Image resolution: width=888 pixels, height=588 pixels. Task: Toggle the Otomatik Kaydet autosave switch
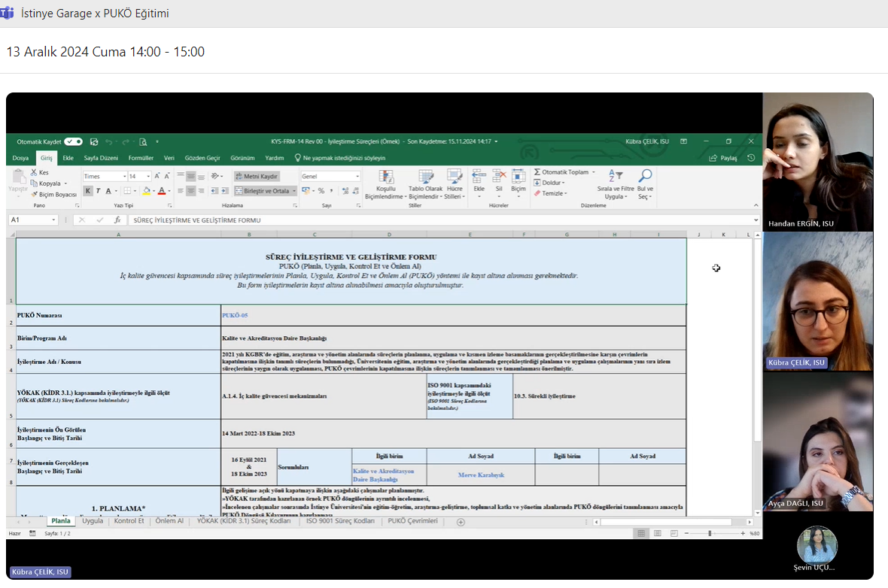(73, 141)
